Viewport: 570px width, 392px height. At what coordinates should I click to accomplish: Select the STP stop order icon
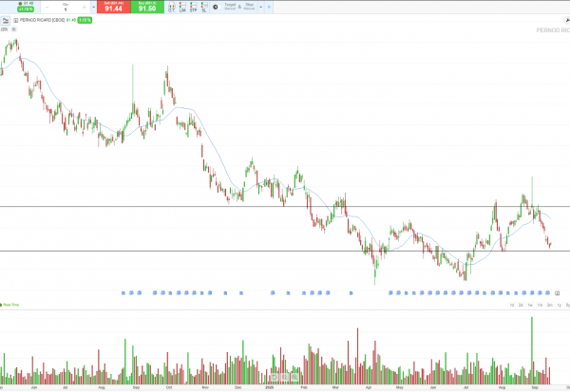tap(193, 8)
